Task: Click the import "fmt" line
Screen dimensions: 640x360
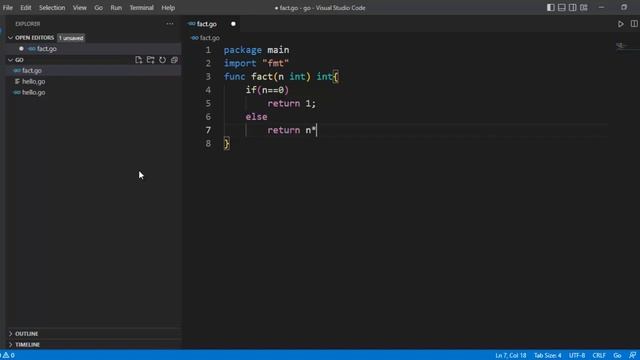Action: (256, 63)
